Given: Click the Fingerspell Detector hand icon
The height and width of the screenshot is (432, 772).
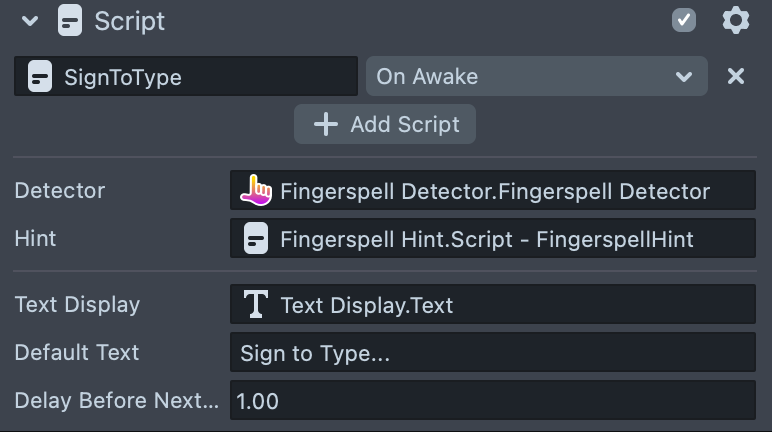Looking at the screenshot, I should click(x=257, y=189).
